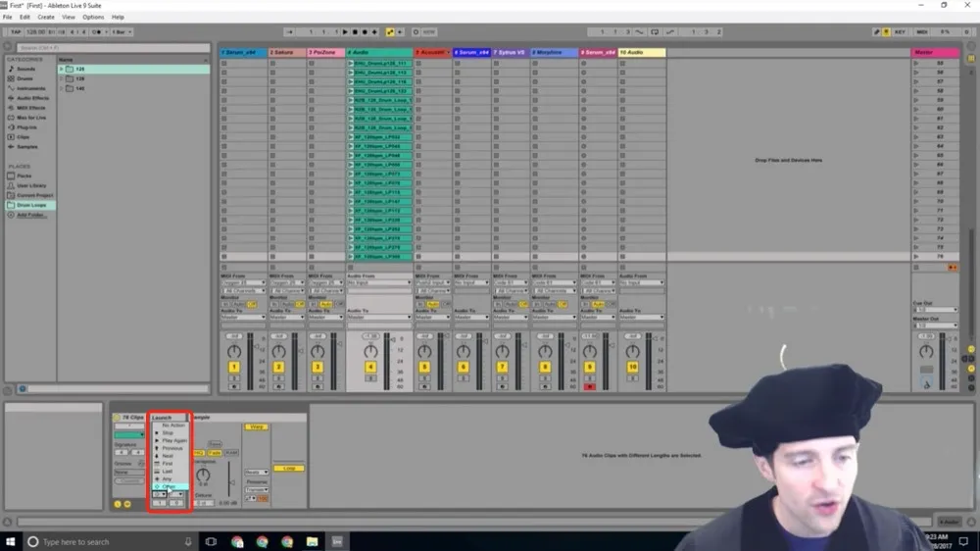Screen dimensions: 980x551
Task: Toggle track 4 activator button
Action: tap(370, 367)
